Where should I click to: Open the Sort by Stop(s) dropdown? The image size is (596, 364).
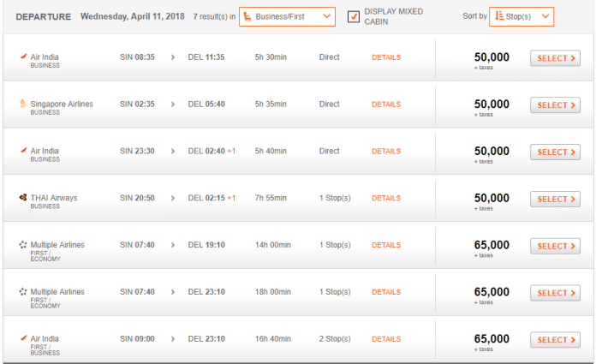click(x=521, y=17)
